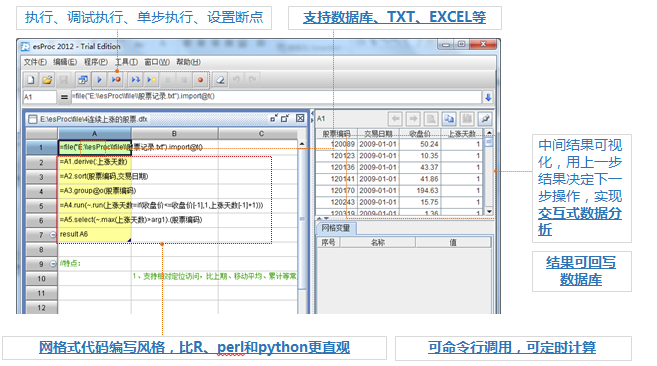Click the 股票编码 column header in results
657x366 pixels.
[336, 133]
